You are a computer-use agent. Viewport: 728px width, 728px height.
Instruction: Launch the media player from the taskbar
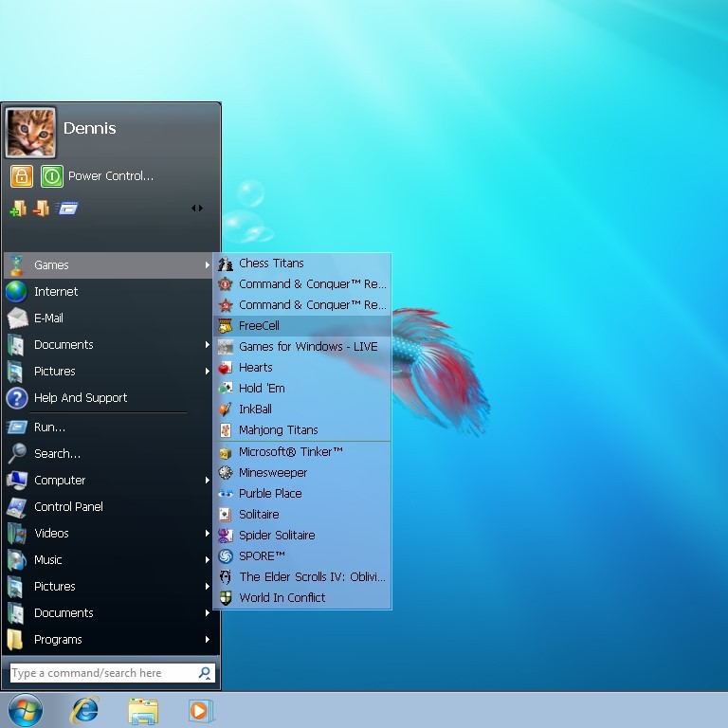click(x=200, y=709)
